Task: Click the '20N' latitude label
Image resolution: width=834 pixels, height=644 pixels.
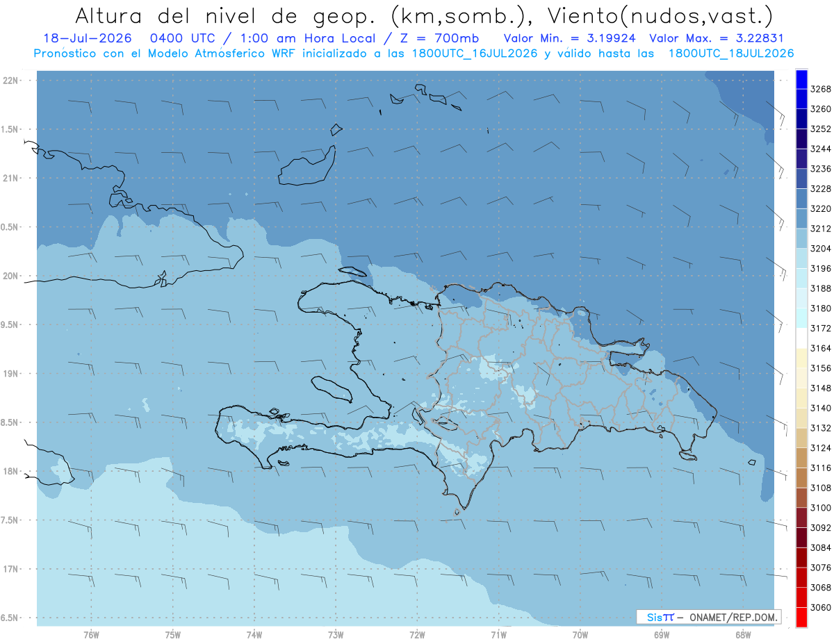Action: (x=12, y=276)
